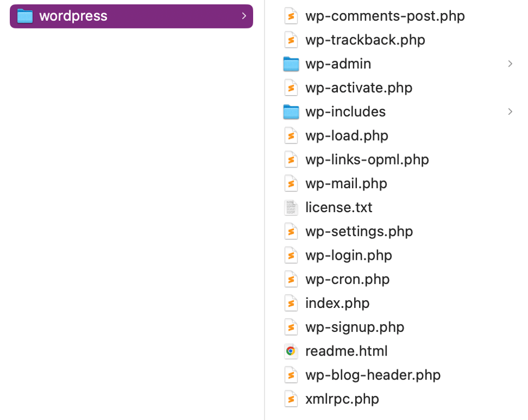Viewport: 528px width, 420px height.
Task: Select the wp-activate.php file
Action: [x=359, y=87]
